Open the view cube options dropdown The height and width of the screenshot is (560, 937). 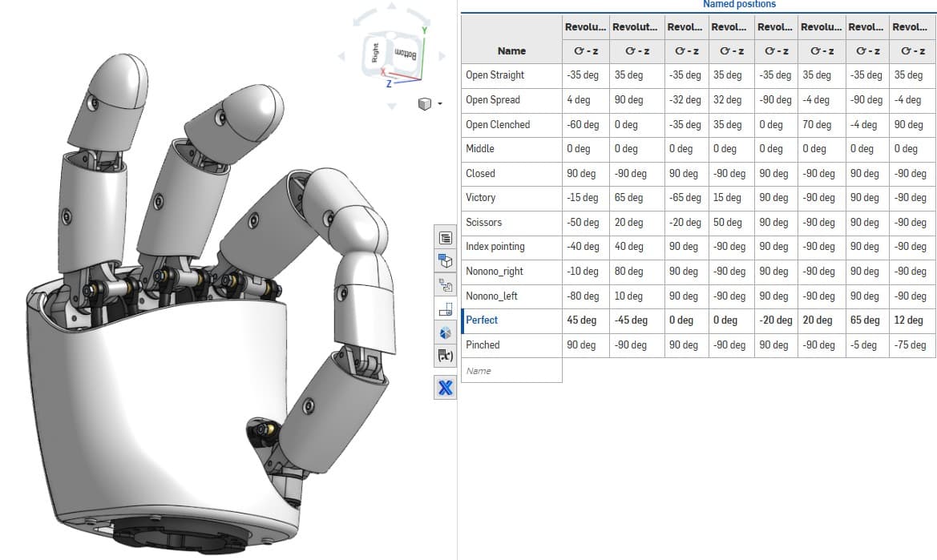(x=440, y=104)
